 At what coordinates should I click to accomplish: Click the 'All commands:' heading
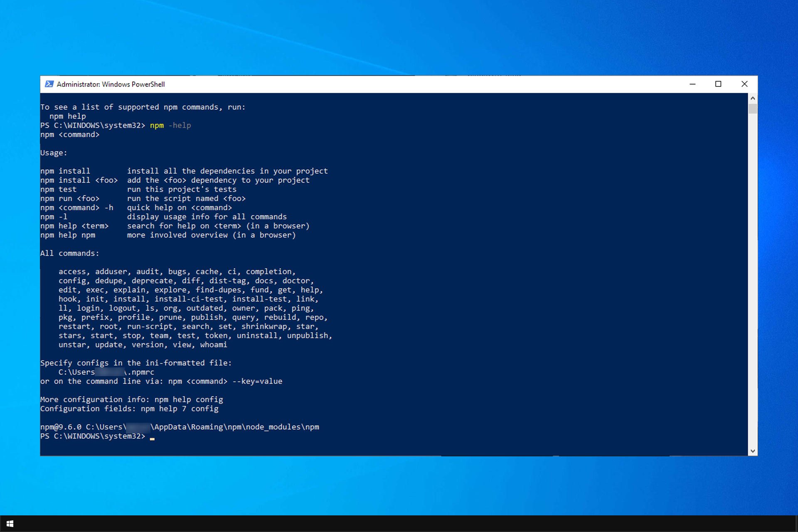tap(70, 254)
